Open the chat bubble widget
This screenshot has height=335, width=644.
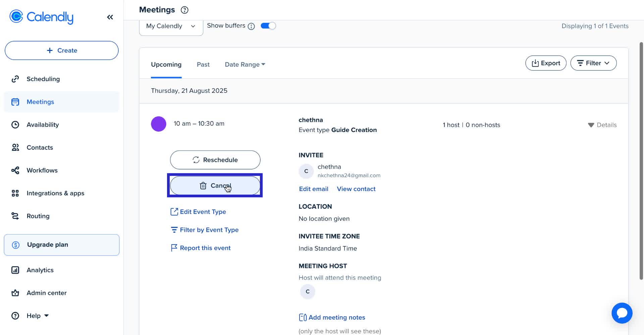[622, 313]
